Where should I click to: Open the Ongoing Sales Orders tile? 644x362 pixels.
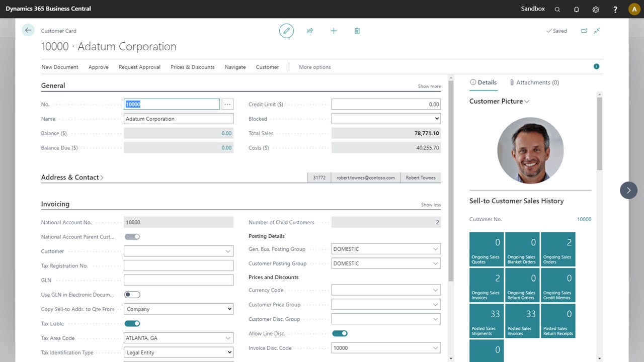point(558,249)
